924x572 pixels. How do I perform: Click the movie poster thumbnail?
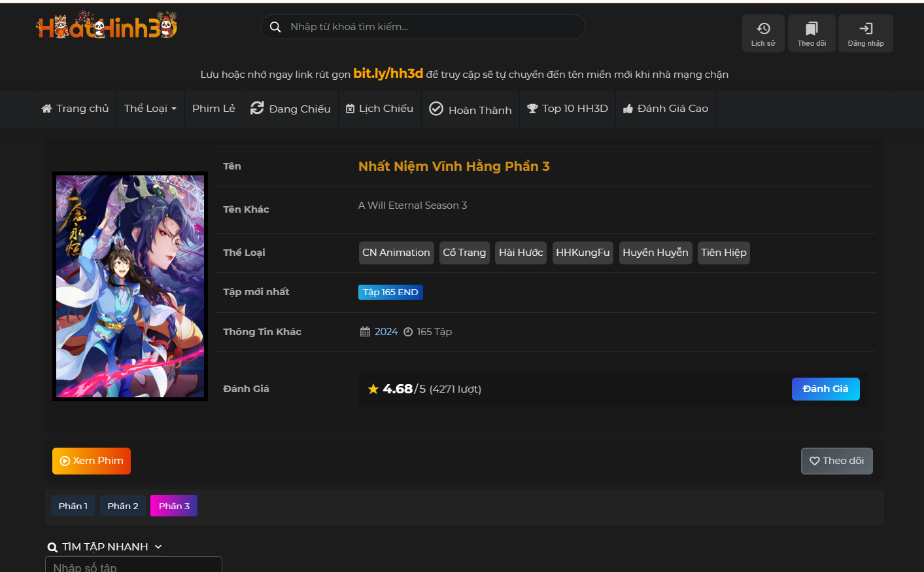[130, 286]
